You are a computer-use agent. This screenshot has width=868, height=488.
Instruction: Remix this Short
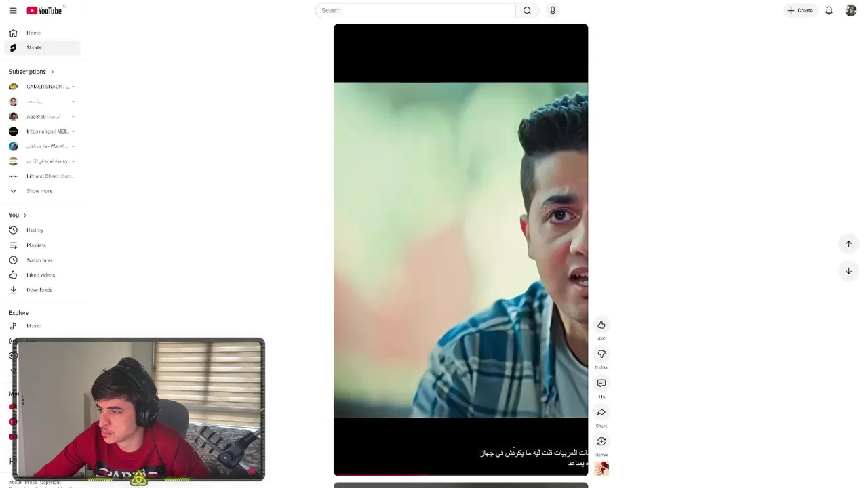(x=601, y=441)
